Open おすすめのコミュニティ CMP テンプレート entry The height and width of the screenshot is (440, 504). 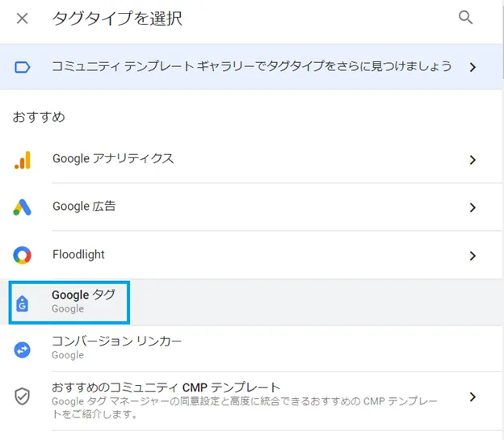click(251, 401)
